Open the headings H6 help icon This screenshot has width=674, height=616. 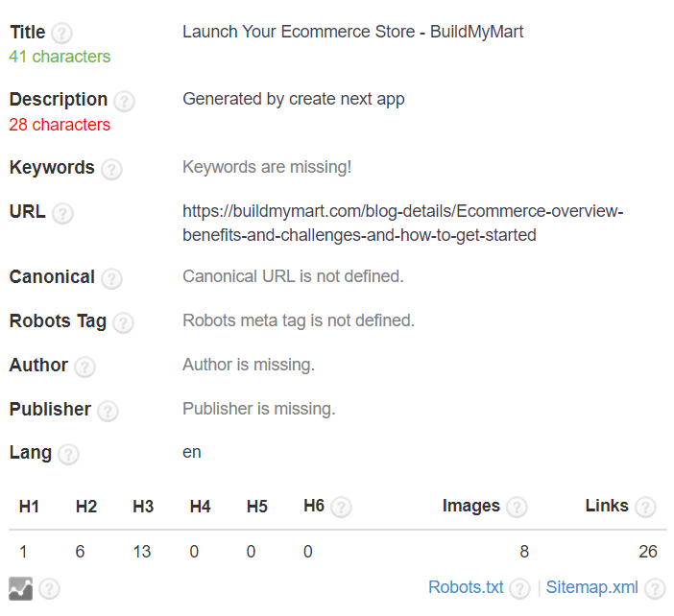pyautogui.click(x=341, y=508)
